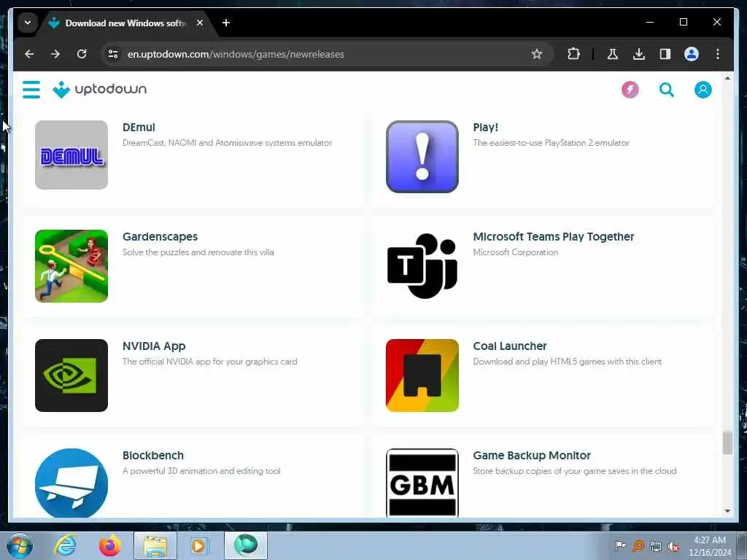747x560 pixels.
Task: Open the Play! title link
Action: (x=485, y=128)
